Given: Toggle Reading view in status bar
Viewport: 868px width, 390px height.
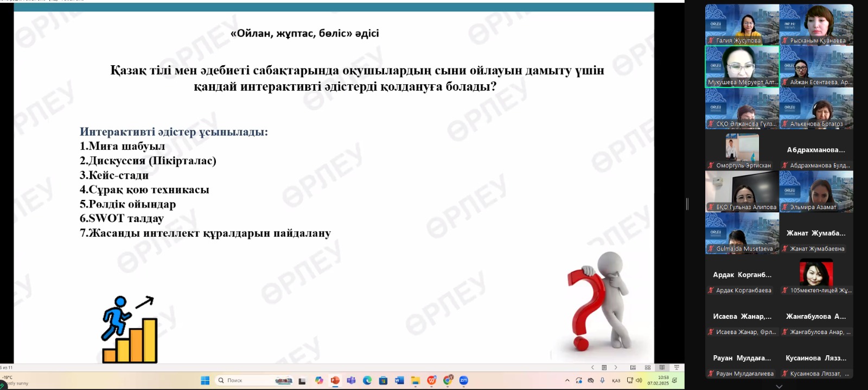Looking at the screenshot, I should click(x=662, y=368).
